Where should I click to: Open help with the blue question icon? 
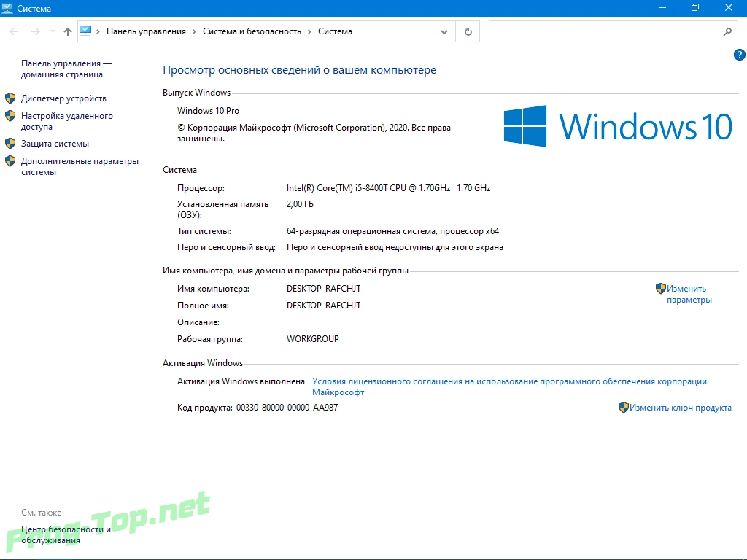pos(740,55)
